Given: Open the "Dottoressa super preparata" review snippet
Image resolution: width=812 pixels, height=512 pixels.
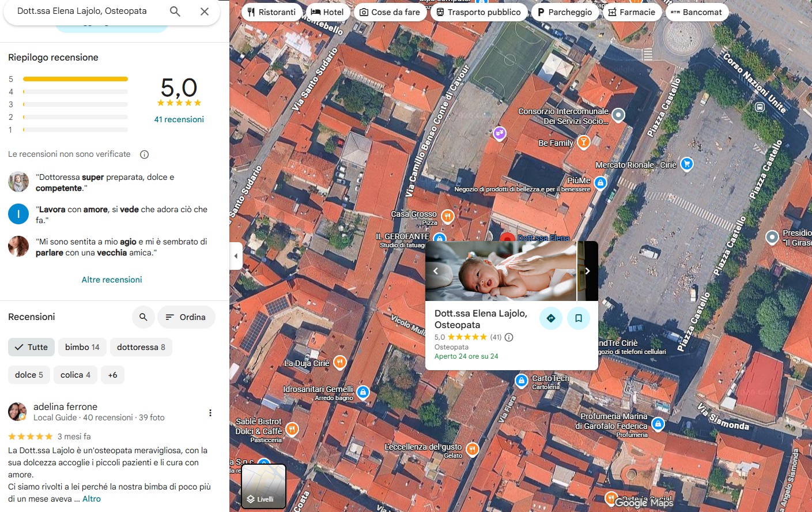Looking at the screenshot, I should point(105,183).
